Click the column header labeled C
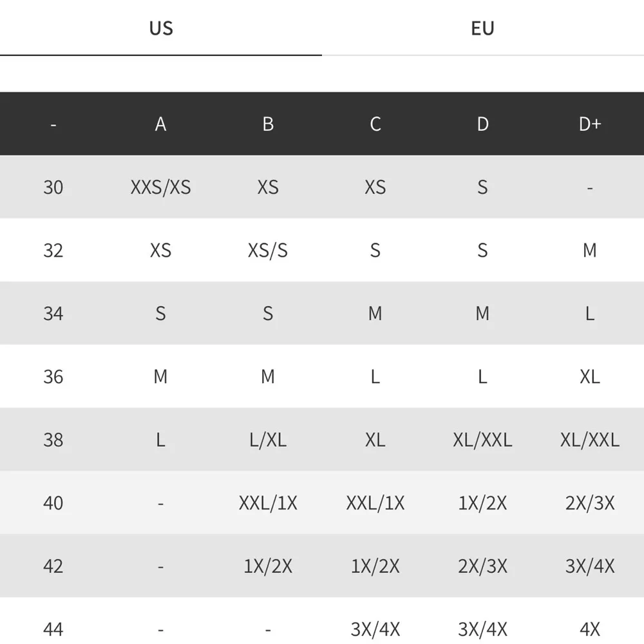 coord(375,124)
